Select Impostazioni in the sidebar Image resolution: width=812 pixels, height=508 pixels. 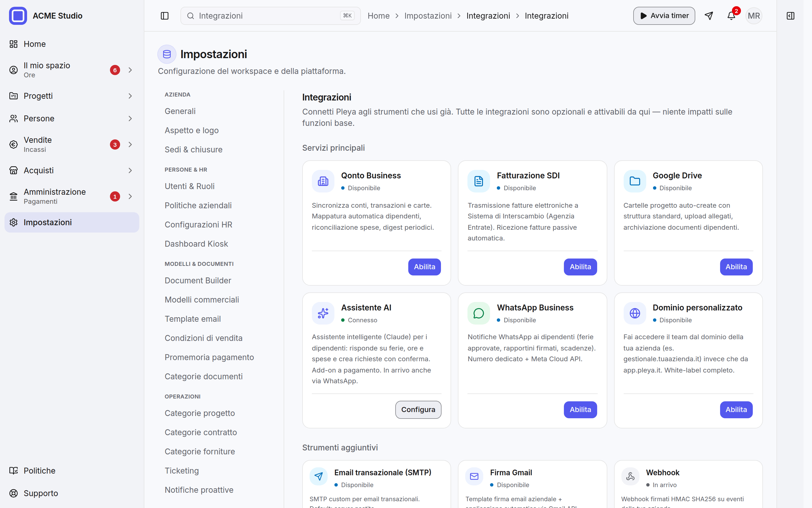[x=72, y=222]
